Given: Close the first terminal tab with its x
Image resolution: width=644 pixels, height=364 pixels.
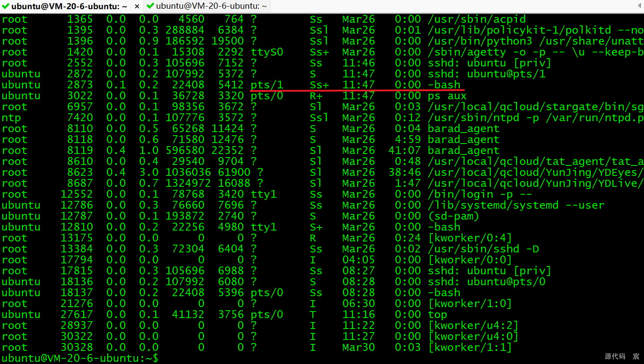Looking at the screenshot, I should click(x=137, y=7).
